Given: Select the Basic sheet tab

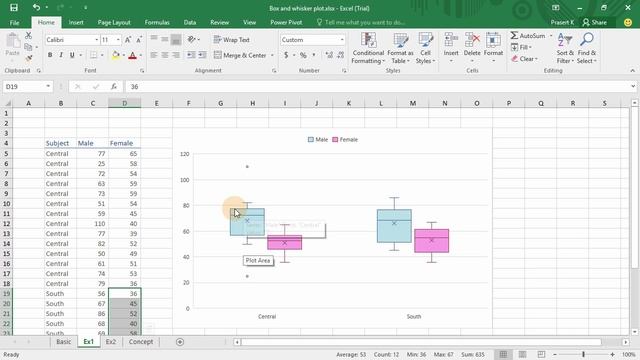Looking at the screenshot, I should pos(64,342).
